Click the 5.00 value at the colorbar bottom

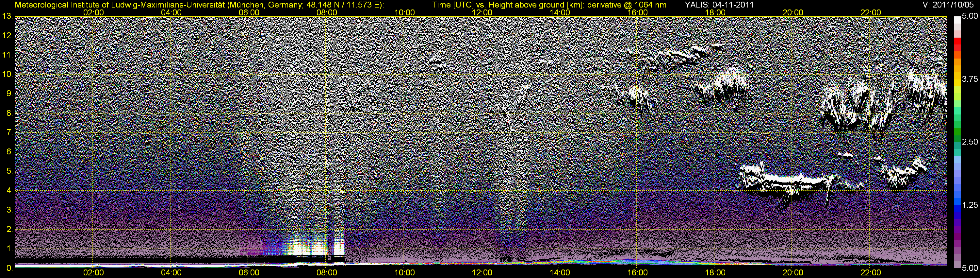(x=970, y=268)
